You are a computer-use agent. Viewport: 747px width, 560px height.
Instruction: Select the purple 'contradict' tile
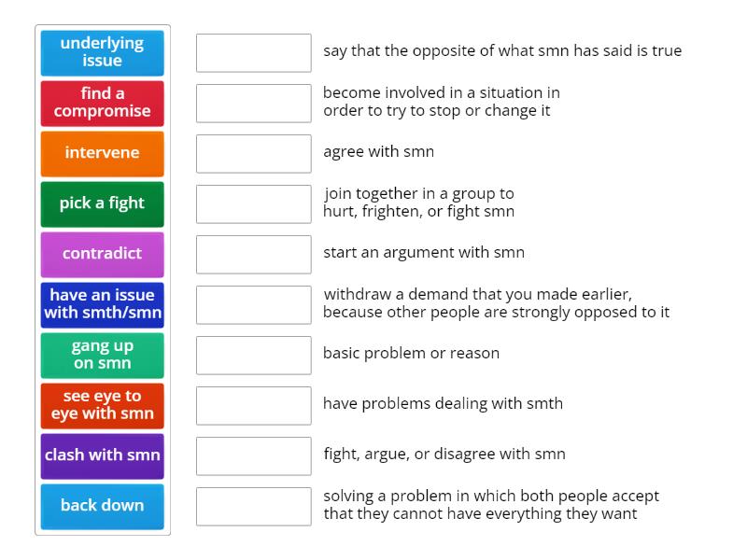point(103,254)
